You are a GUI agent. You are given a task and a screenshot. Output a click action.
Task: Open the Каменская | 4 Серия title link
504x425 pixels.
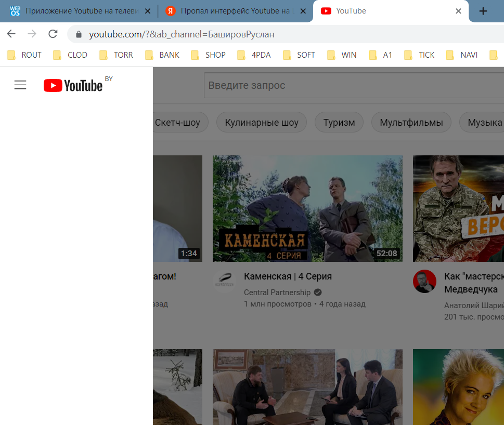tap(288, 276)
